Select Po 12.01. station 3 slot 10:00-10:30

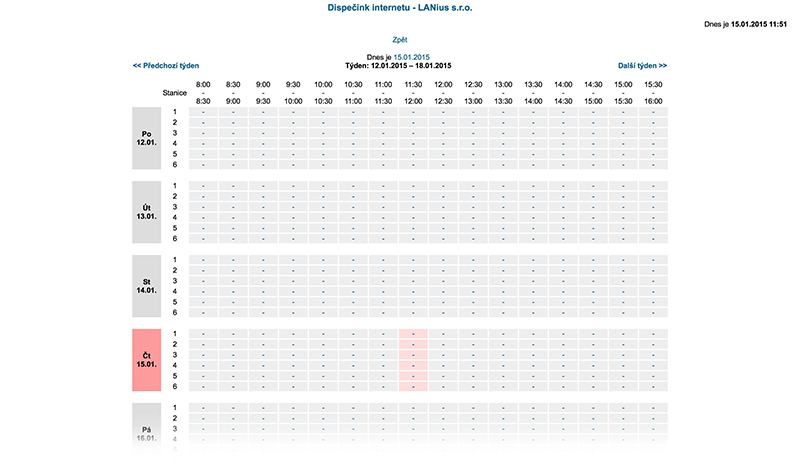(323, 133)
